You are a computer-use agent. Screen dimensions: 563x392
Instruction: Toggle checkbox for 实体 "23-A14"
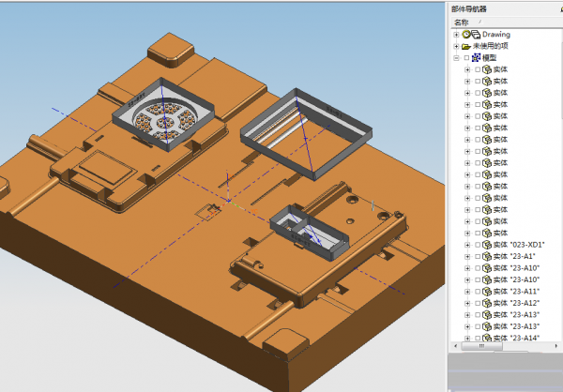coord(478,339)
